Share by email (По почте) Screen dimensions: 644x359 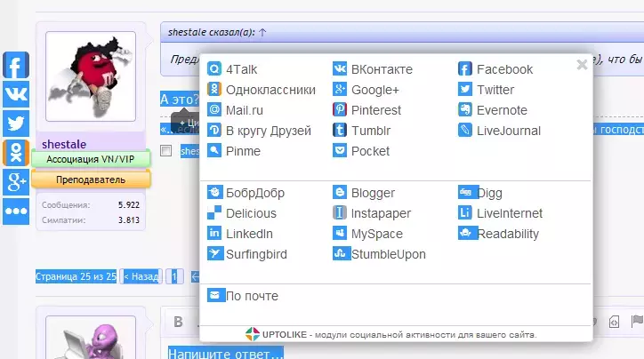[243, 295]
